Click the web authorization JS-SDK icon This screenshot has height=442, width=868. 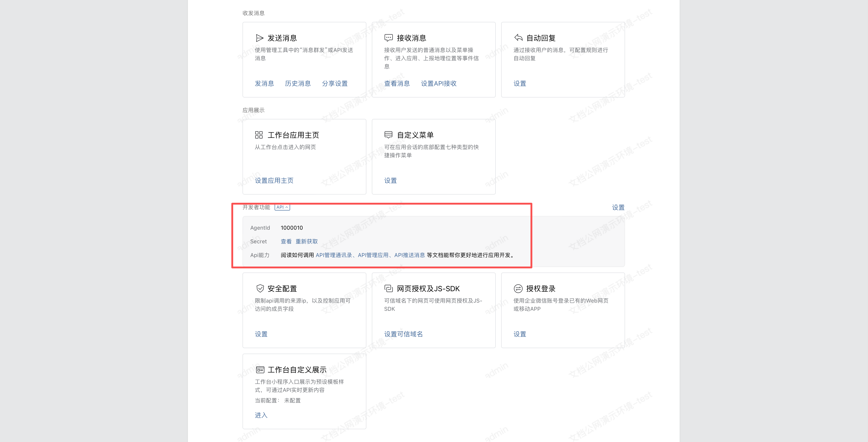point(388,288)
